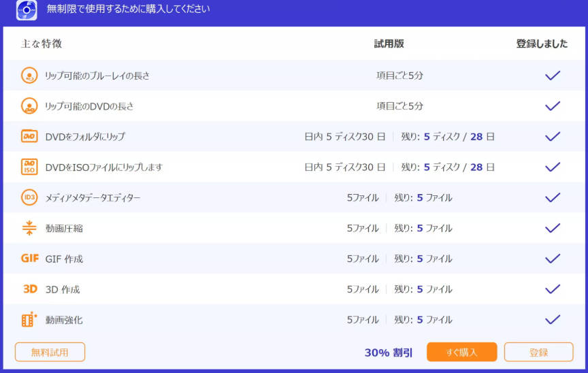
Task: Click the 動画圧縮 label
Action: (x=64, y=228)
